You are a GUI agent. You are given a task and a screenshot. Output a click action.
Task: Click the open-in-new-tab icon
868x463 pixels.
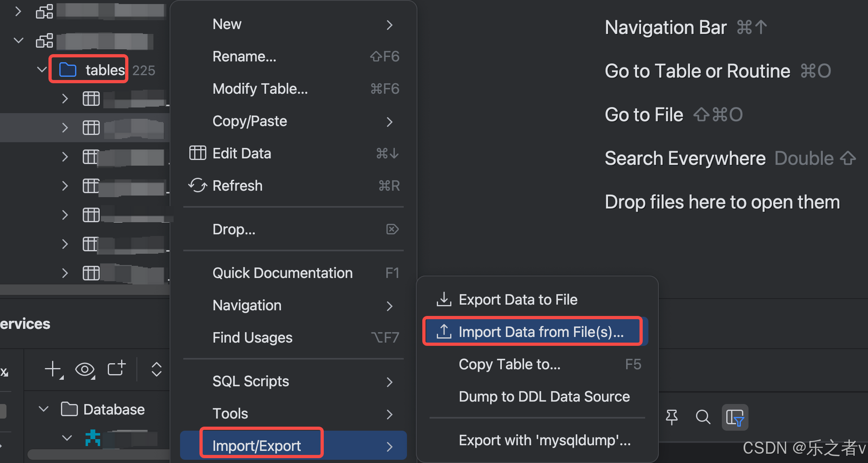point(116,368)
